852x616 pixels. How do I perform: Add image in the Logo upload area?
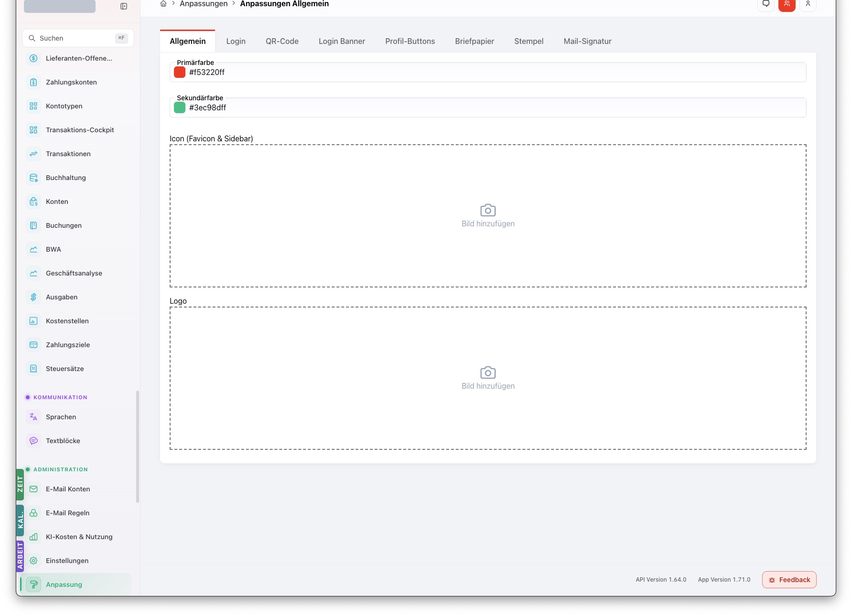point(488,378)
